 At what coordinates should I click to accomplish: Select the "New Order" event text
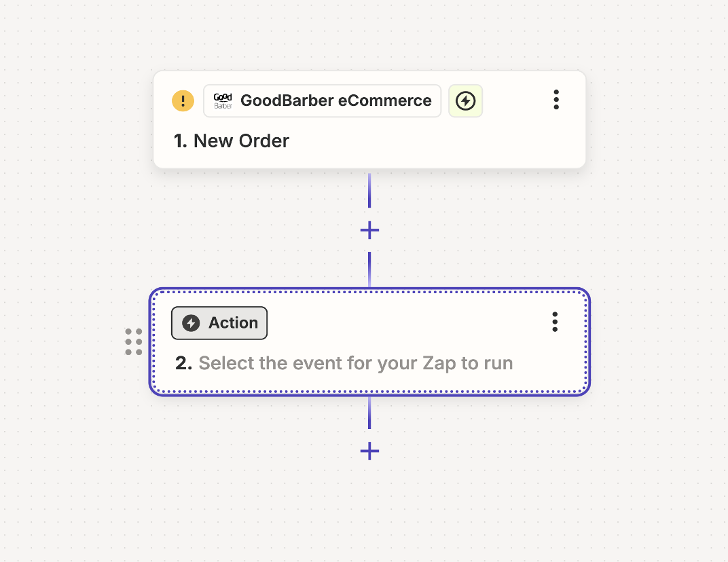[x=241, y=141]
